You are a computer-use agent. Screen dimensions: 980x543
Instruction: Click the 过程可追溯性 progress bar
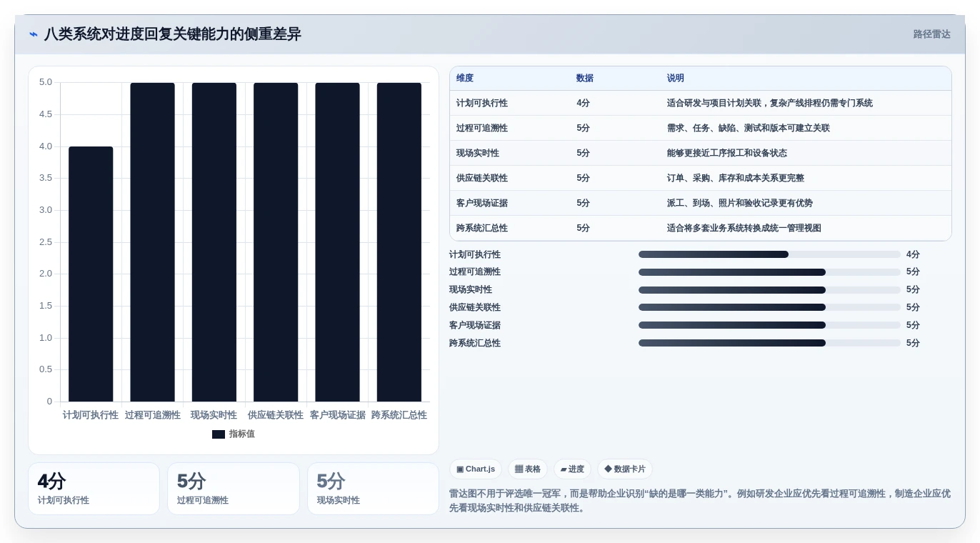click(769, 272)
